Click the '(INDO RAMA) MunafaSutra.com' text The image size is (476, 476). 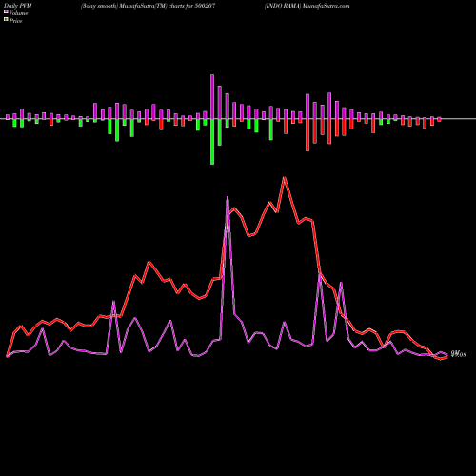307,6
